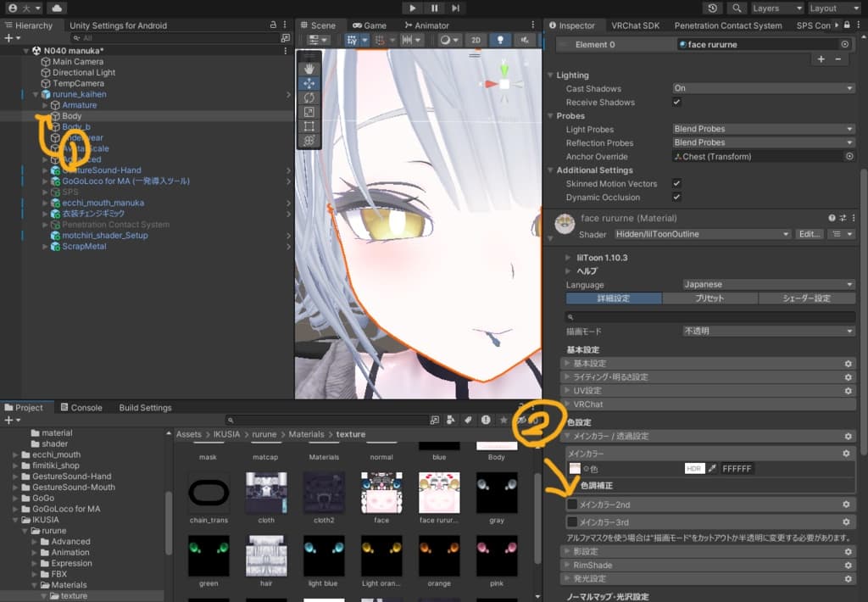Open Language dropdown set to Japanese
868x602 pixels.
click(769, 285)
